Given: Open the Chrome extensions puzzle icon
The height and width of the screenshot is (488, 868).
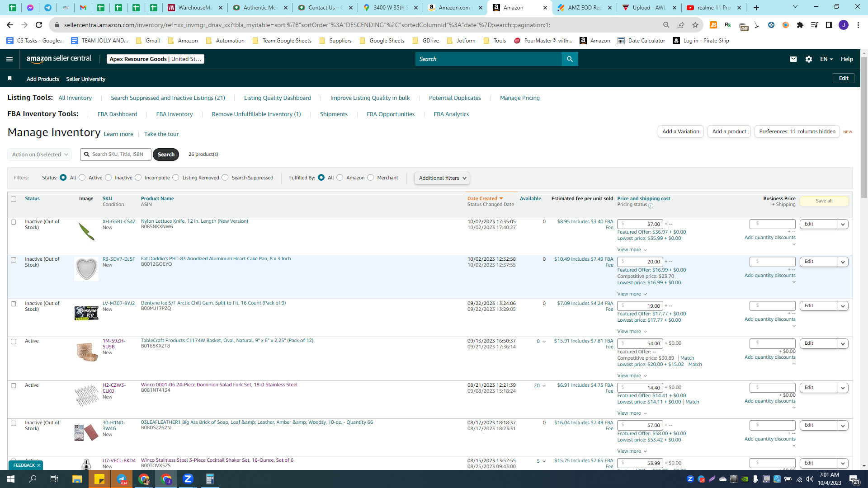Looking at the screenshot, I should pyautogui.click(x=800, y=25).
